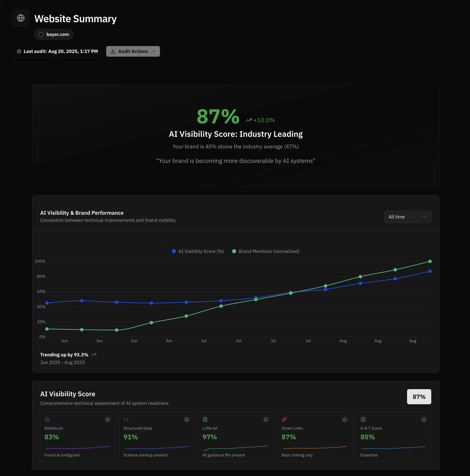Click the purple robot icon on Robots.txt card
This screenshot has height=476, width=470.
coord(47,419)
